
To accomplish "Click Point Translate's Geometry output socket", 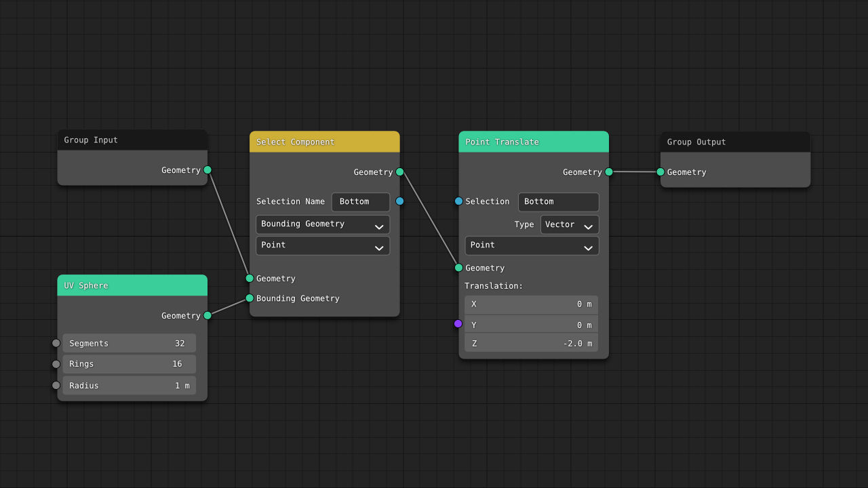I will point(609,172).
